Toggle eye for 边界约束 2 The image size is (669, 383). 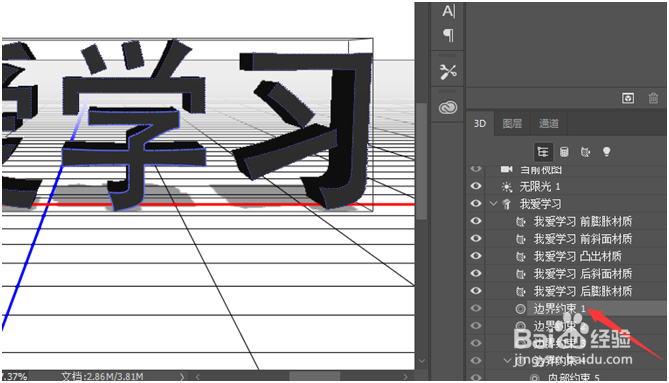(476, 326)
